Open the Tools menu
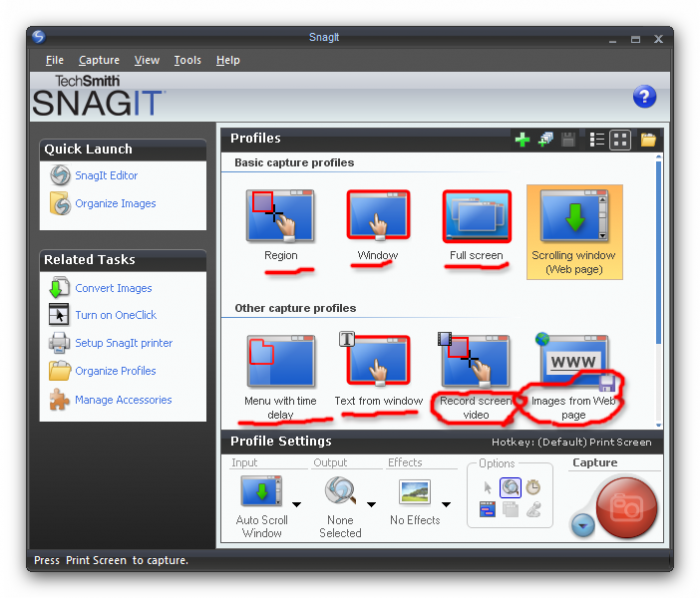Viewport: 700px width, 598px height. pyautogui.click(x=188, y=60)
